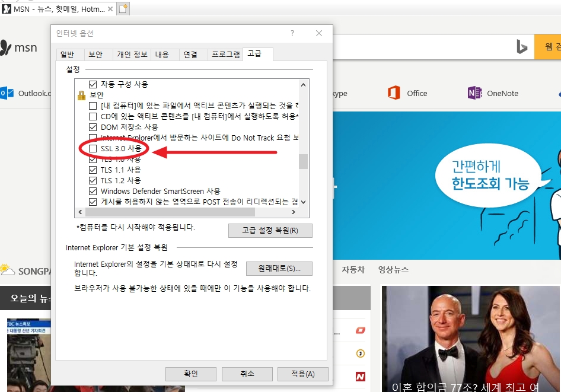Click the msn butterfly logo
Viewport: 561px width, 392px height.
(x=6, y=47)
